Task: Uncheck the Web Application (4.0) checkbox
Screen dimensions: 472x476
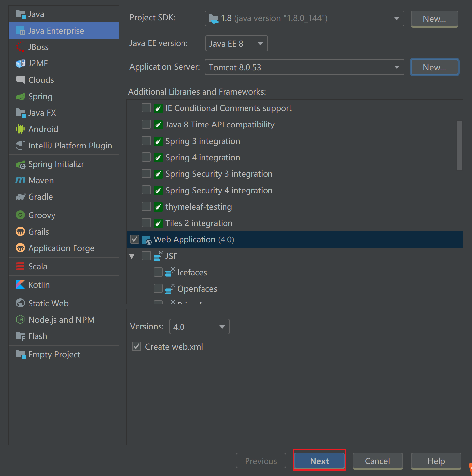Action: 135,239
